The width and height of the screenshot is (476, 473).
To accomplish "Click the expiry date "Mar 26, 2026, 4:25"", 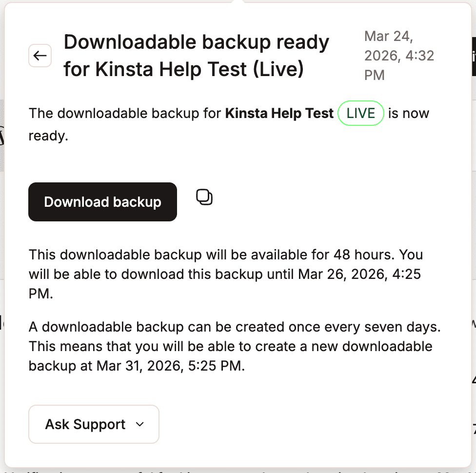I will 360,274.
